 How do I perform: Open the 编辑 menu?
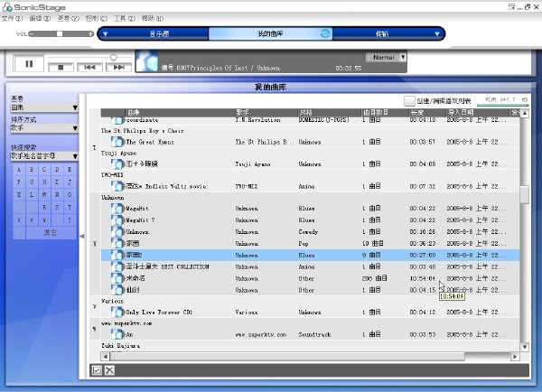pos(40,18)
